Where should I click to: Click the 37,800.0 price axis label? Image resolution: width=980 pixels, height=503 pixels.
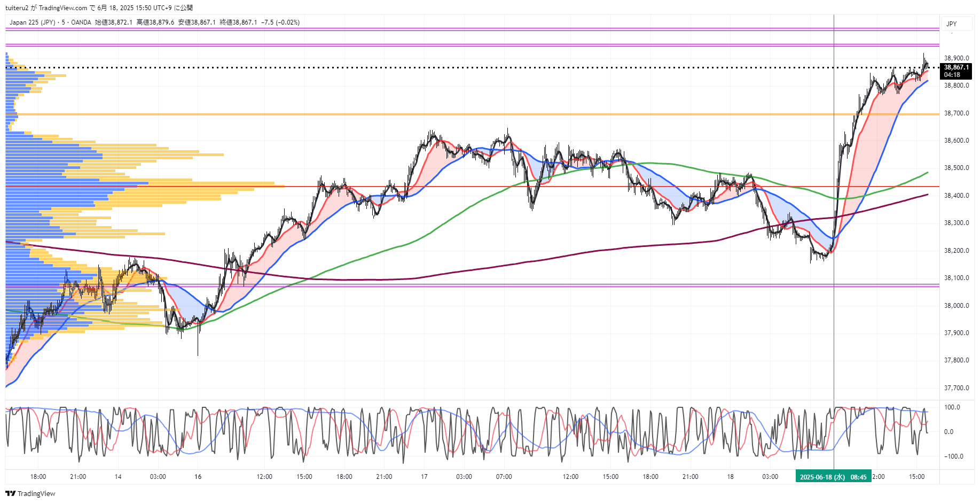click(x=957, y=360)
